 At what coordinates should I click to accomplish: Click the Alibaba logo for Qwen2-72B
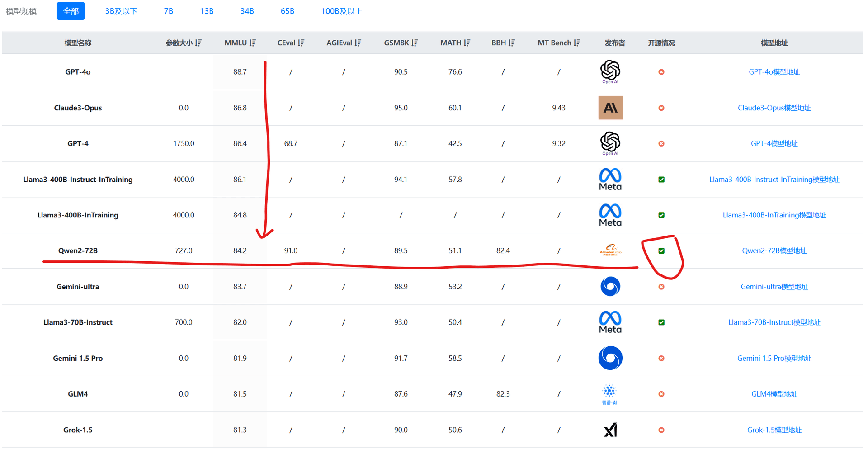(610, 250)
